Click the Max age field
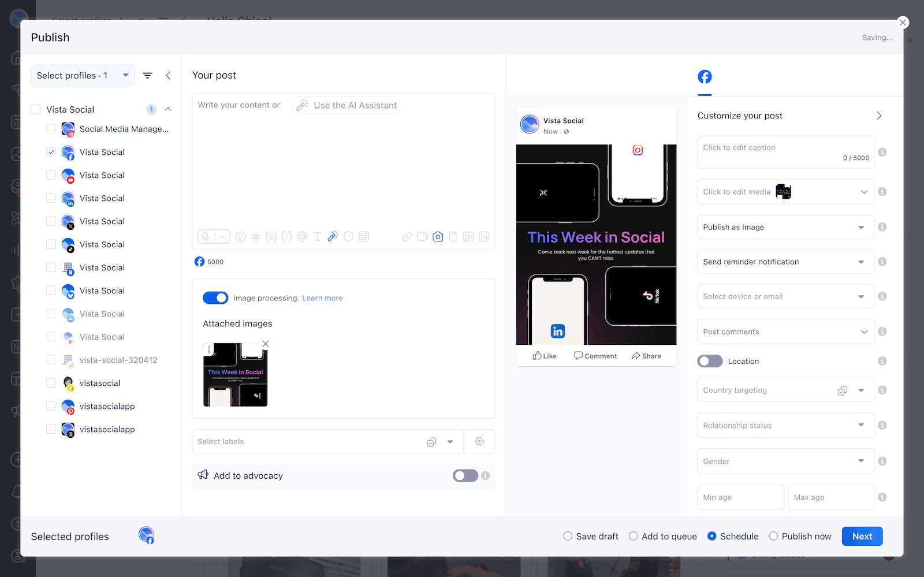Image resolution: width=924 pixels, height=577 pixels. pos(832,497)
